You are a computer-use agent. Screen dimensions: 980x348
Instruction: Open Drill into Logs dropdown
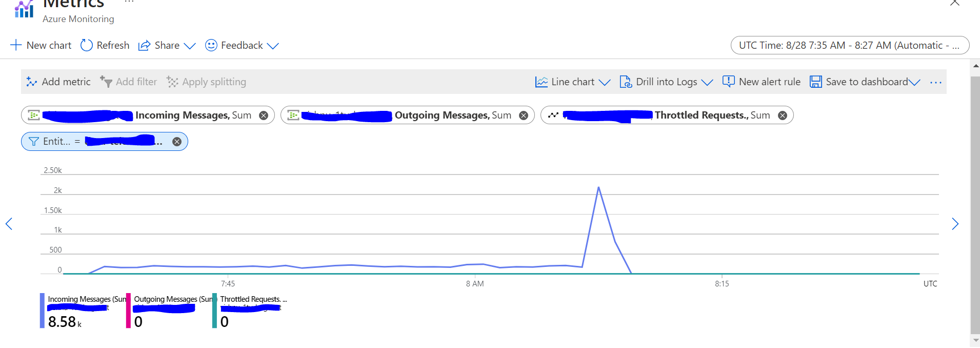[666, 82]
